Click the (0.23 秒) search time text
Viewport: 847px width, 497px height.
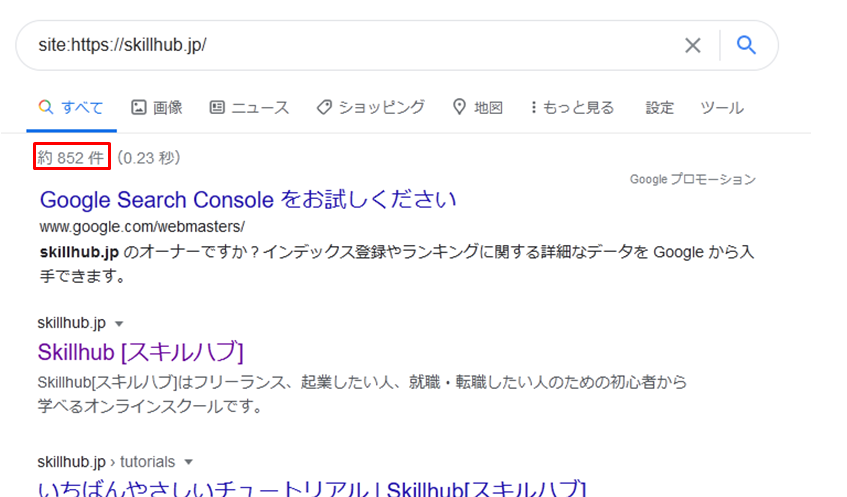tap(149, 158)
